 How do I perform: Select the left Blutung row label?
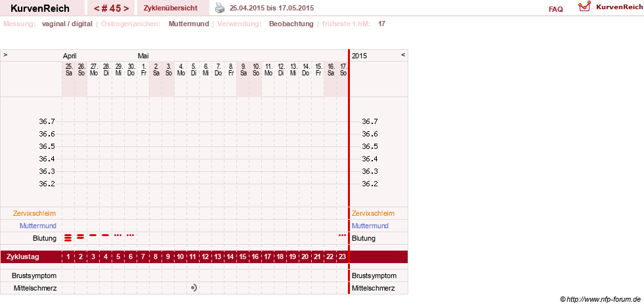pos(45,238)
